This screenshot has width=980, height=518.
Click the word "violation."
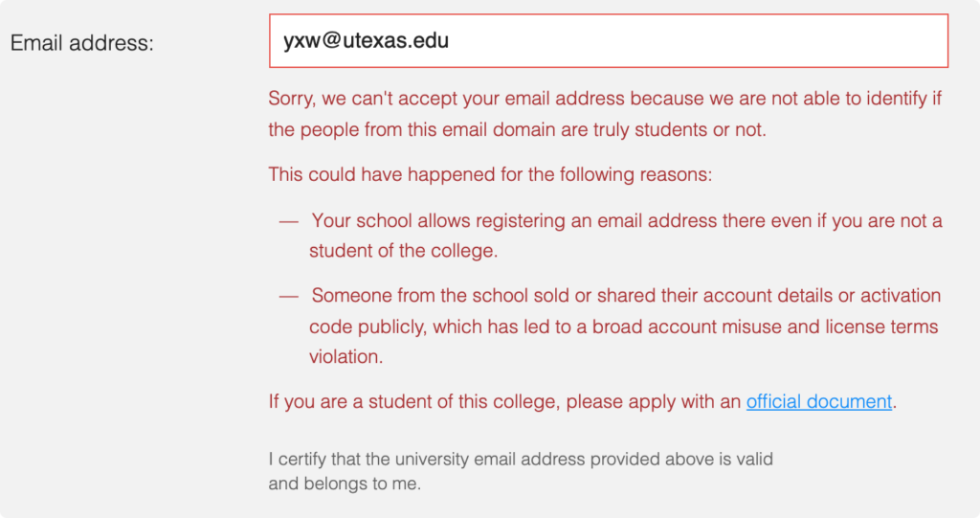[x=345, y=357]
